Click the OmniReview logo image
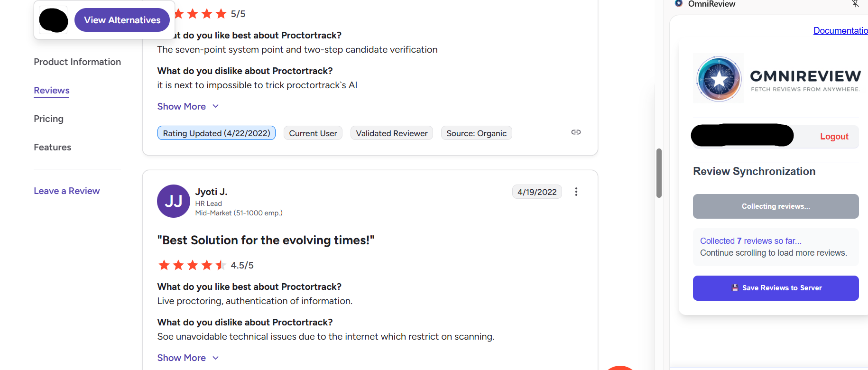Image resolution: width=868 pixels, height=370 pixels. pyautogui.click(x=719, y=79)
